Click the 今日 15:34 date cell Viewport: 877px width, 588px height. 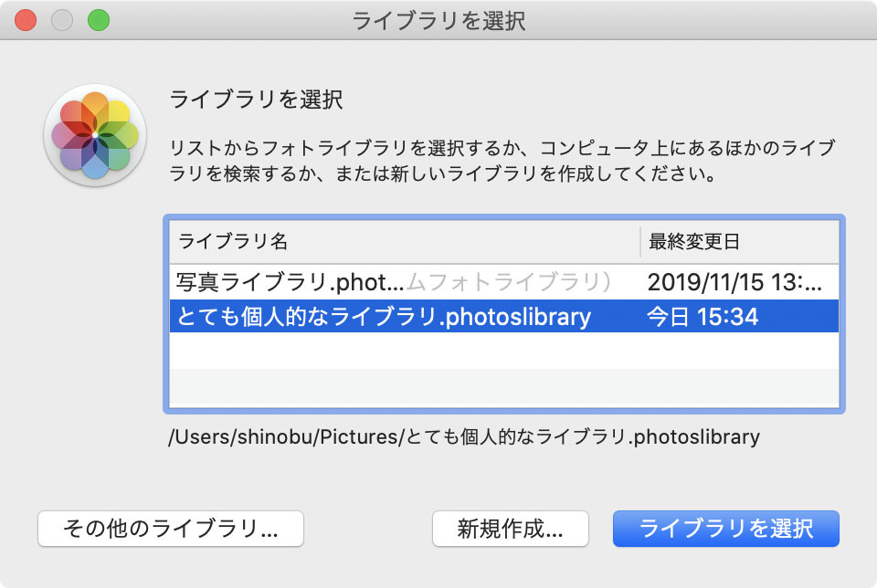pos(703,317)
